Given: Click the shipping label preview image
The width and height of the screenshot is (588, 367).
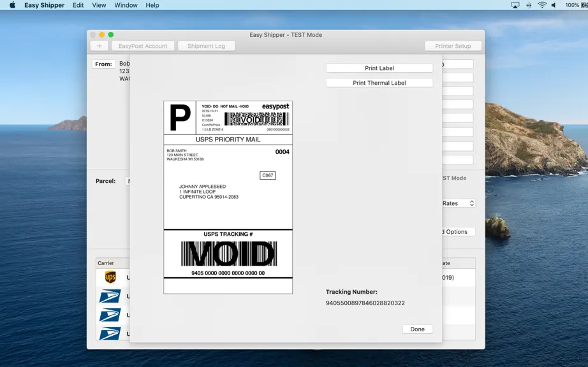Looking at the screenshot, I should coord(228,198).
